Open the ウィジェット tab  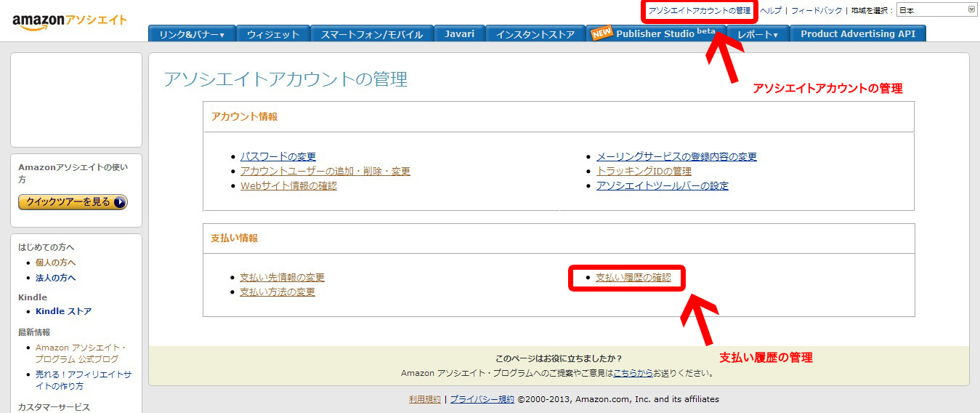pyautogui.click(x=273, y=33)
